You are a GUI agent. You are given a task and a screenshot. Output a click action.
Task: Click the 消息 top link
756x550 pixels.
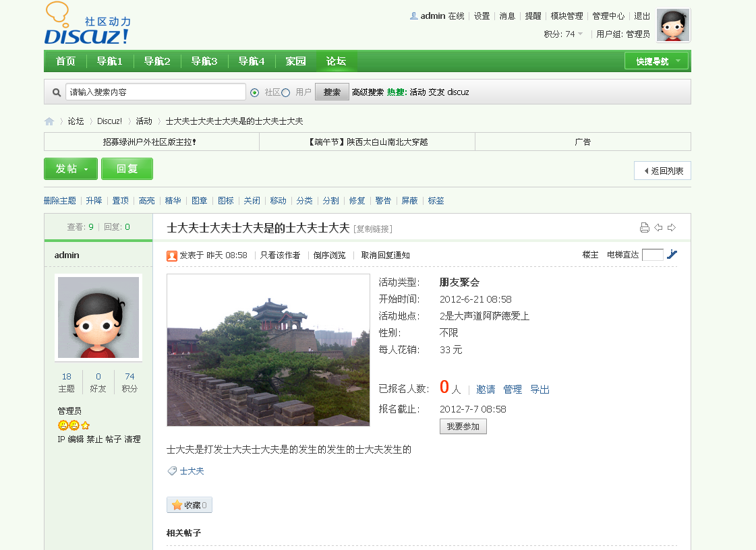coord(507,16)
